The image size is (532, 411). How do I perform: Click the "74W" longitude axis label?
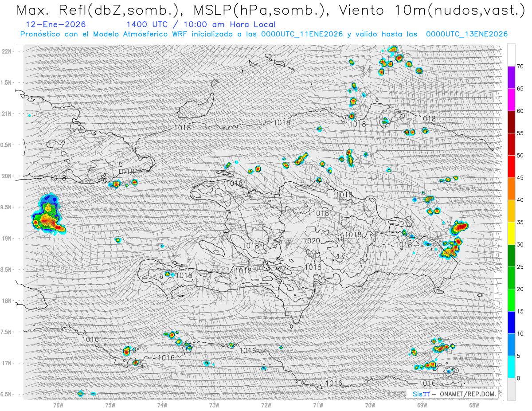pyautogui.click(x=162, y=404)
